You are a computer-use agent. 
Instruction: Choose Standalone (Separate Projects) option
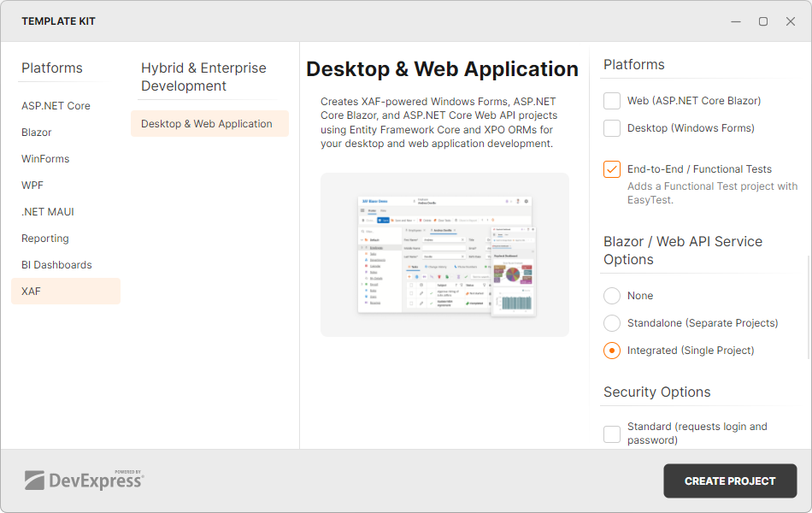tap(612, 322)
